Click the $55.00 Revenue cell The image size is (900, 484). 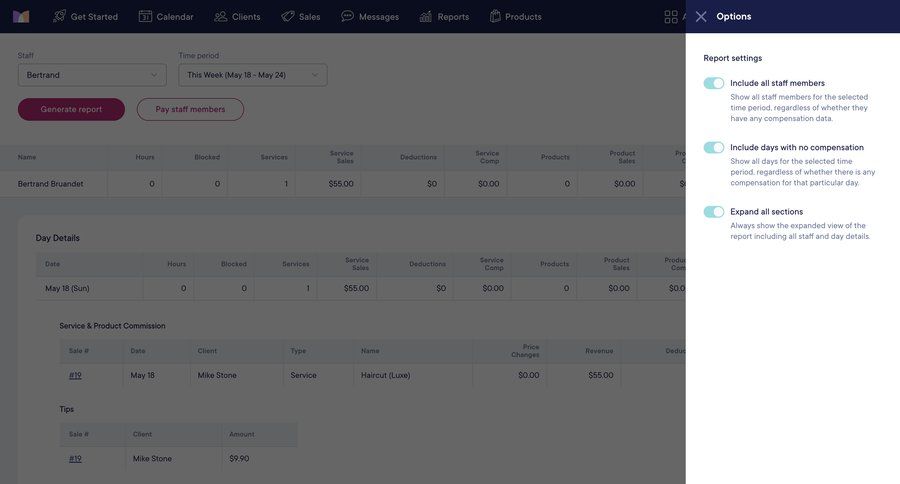pos(600,375)
